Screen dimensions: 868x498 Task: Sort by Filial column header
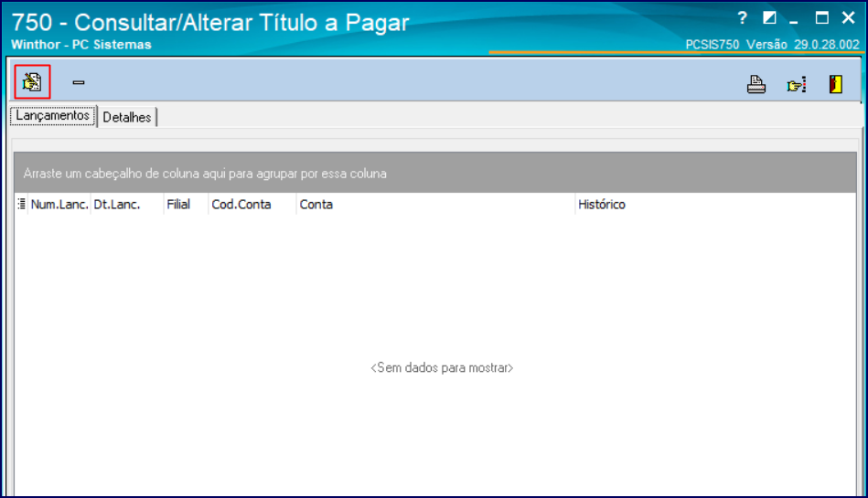(186, 204)
